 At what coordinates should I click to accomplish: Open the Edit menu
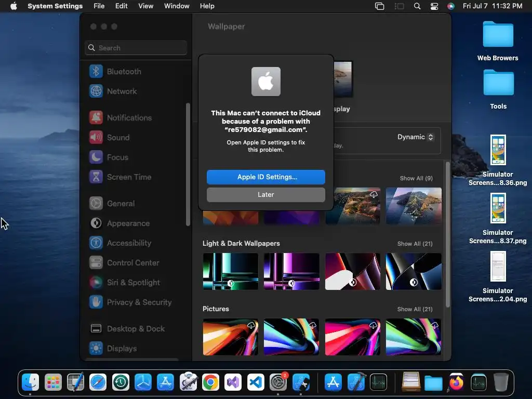pyautogui.click(x=121, y=6)
